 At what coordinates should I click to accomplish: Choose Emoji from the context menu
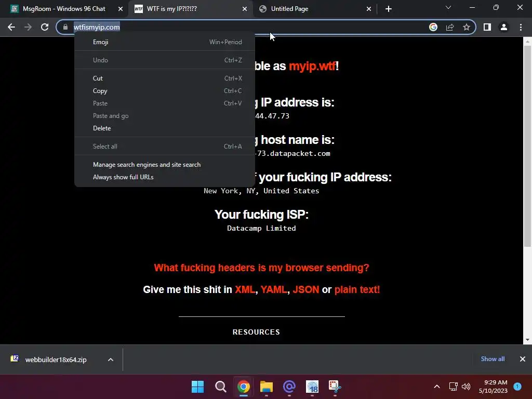pyautogui.click(x=165, y=42)
